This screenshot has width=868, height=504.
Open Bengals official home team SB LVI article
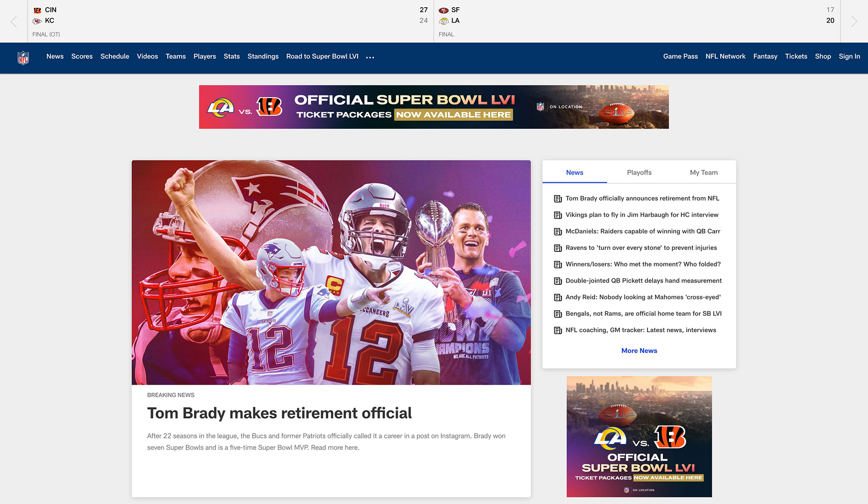[643, 314]
